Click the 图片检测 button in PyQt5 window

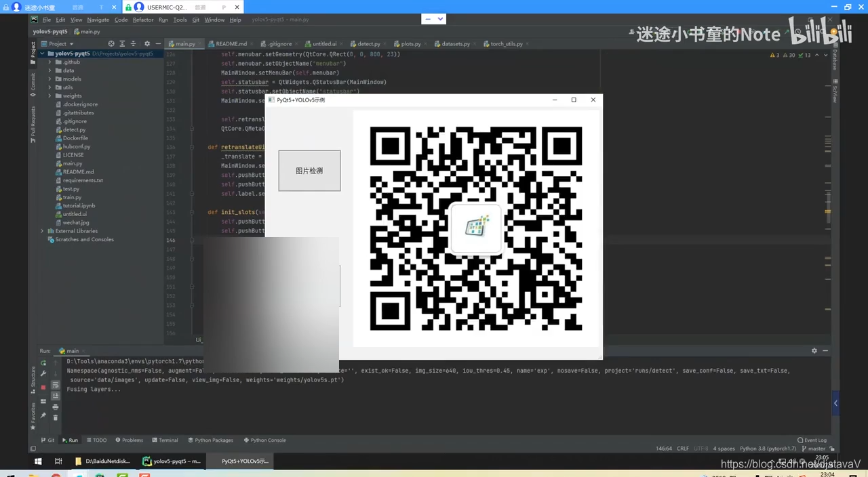309,171
